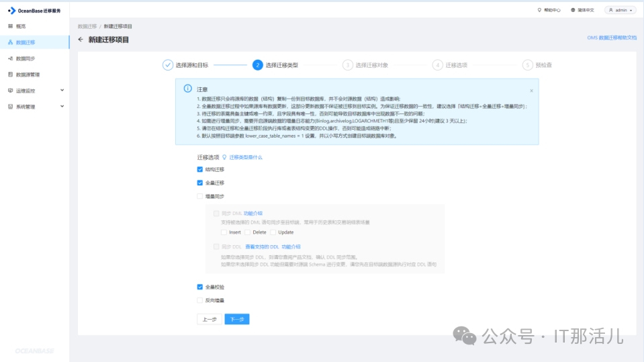Click the bulb icon beside 迁移类型是什么
This screenshot has width=644, height=362.
tap(224, 157)
